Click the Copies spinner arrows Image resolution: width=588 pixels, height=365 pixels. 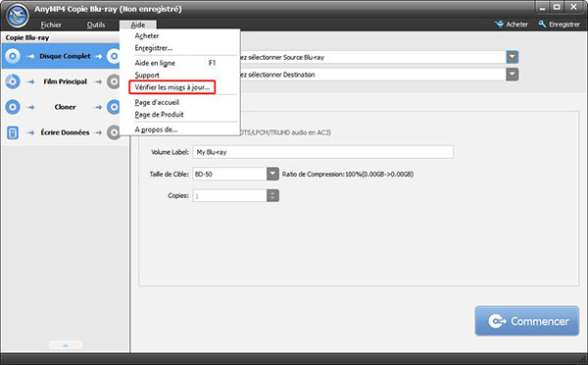(272, 195)
